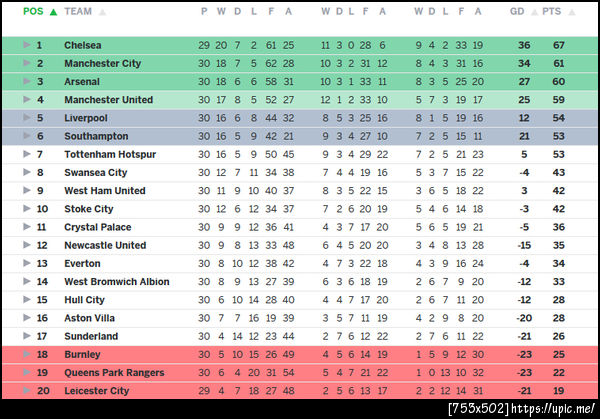Image resolution: width=600 pixels, height=419 pixels.
Task: Open the Arsenal team link
Action: coord(82,82)
